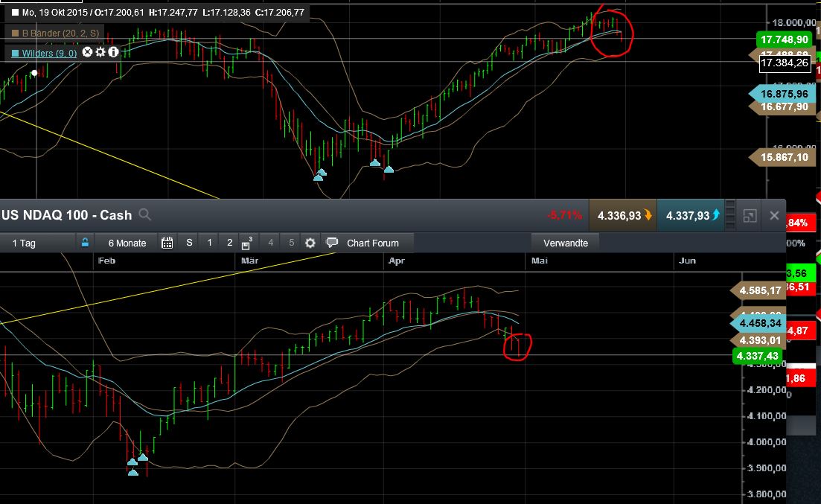This screenshot has width=821, height=504.
Task: Expand the B Bänder (20, 2, S) legend entry
Action: point(60,33)
